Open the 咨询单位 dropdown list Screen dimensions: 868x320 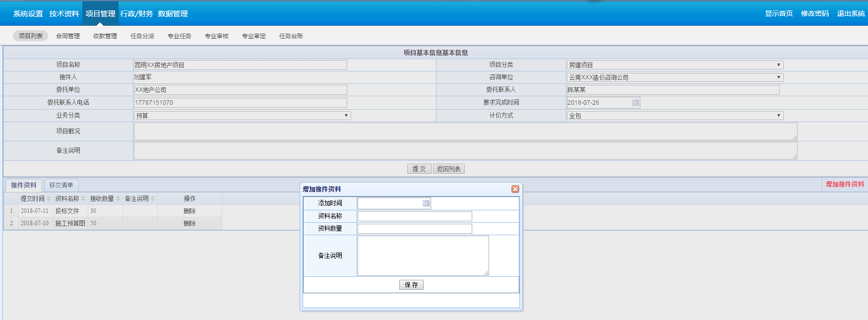[x=778, y=77]
